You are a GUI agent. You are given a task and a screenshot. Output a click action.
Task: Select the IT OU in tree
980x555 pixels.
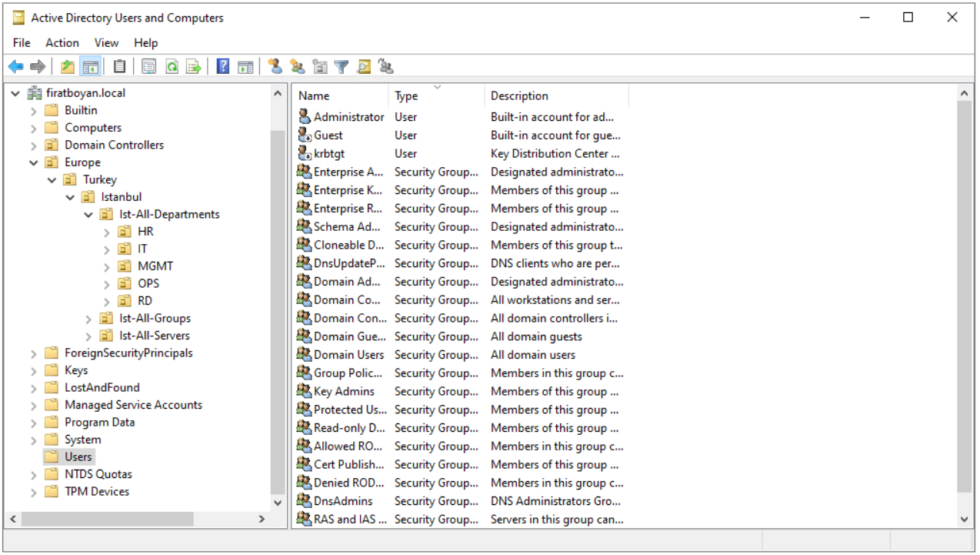(142, 249)
